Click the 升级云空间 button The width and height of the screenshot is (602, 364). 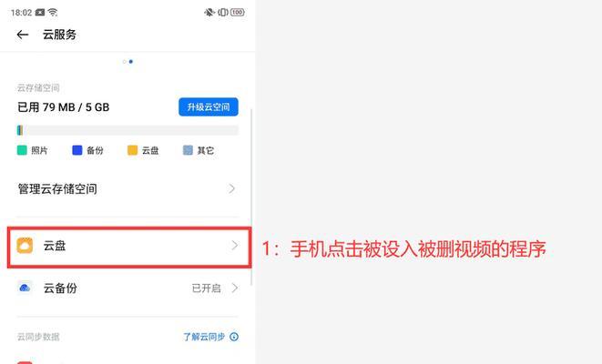pyautogui.click(x=209, y=107)
